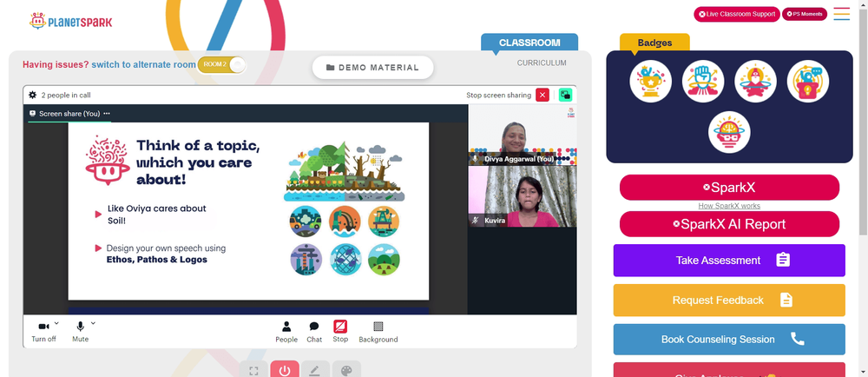The image size is (868, 377).
Task: Expand microphone options chevron
Action: 93,323
